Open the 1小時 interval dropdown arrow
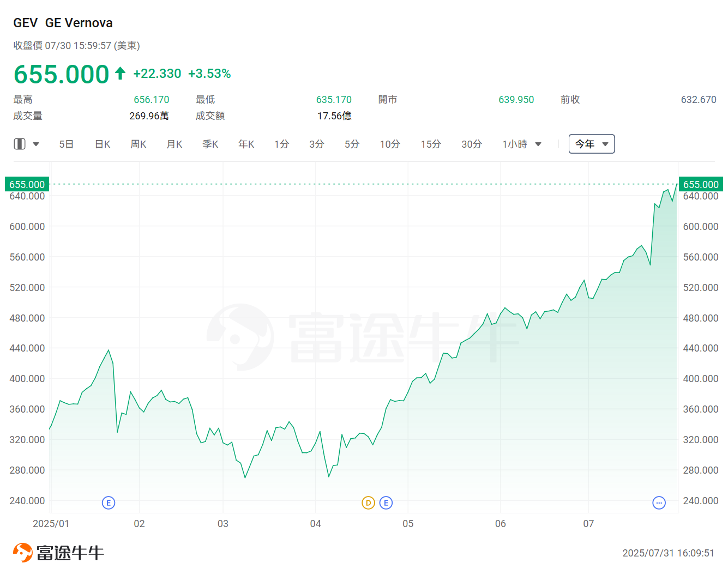The image size is (728, 575). pyautogui.click(x=538, y=144)
